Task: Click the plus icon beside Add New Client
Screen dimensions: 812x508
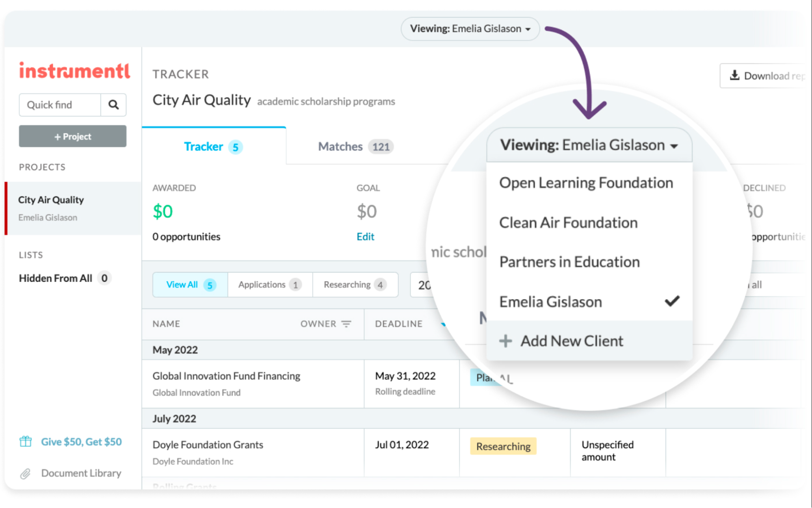Action: [505, 341]
